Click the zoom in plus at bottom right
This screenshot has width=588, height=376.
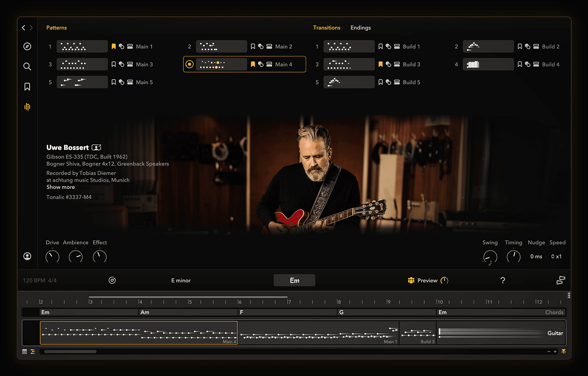pos(555,352)
